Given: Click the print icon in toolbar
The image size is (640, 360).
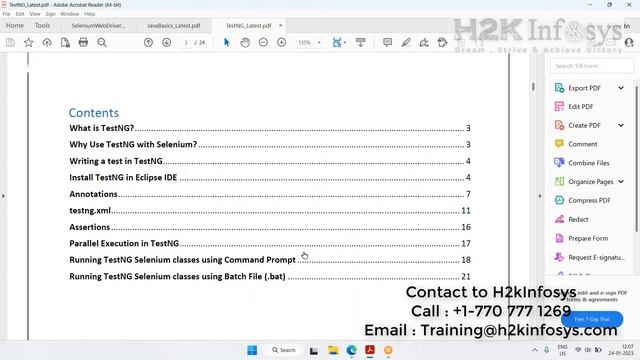Looking at the screenshot, I should point(83,42).
